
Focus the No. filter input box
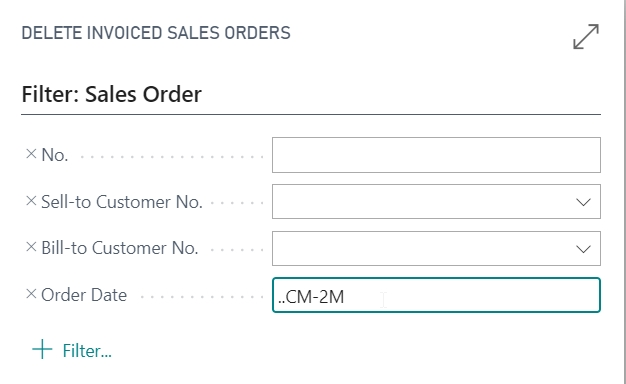tap(436, 155)
